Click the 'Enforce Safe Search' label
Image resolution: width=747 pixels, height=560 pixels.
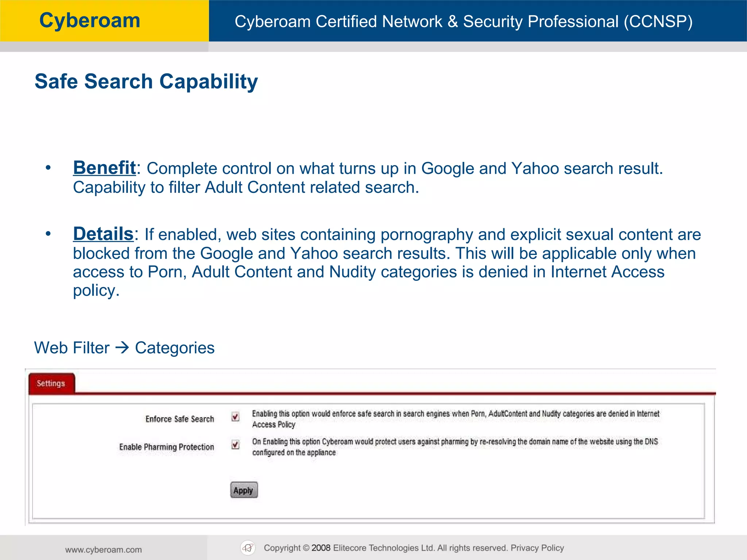[x=179, y=419]
